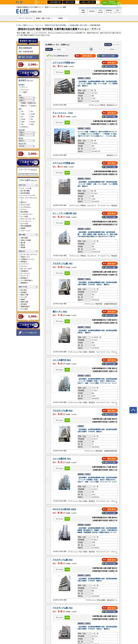Check the 一戸建て checkbox
The image size is (138, 644).
[20, 92]
